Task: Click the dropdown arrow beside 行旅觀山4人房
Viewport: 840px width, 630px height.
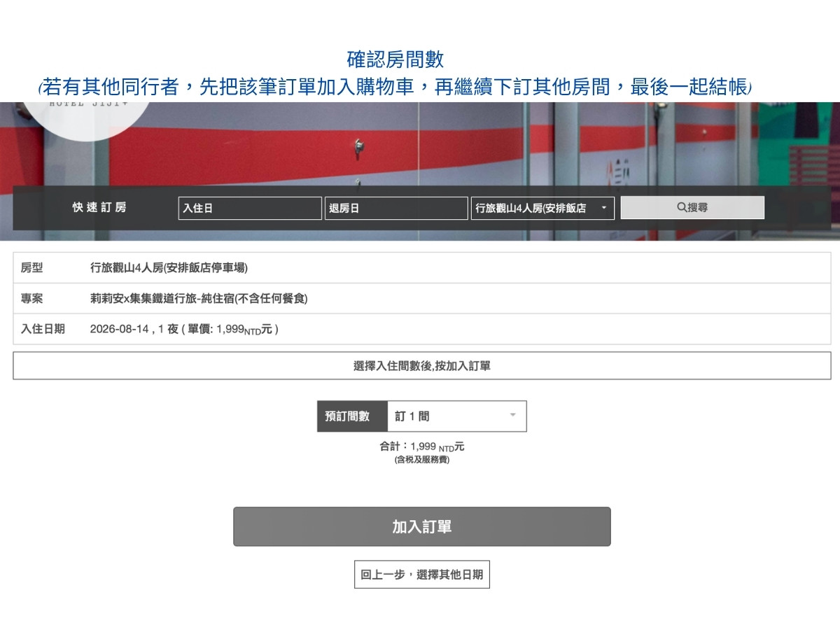Action: pos(604,208)
